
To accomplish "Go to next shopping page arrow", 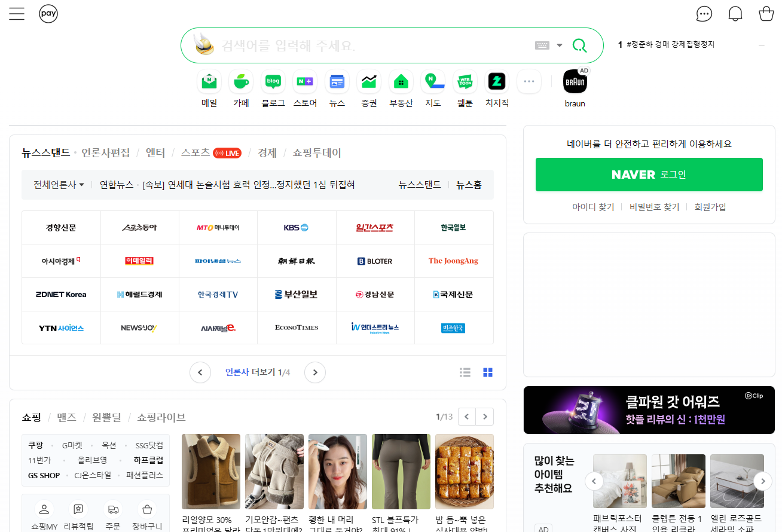I will [485, 417].
